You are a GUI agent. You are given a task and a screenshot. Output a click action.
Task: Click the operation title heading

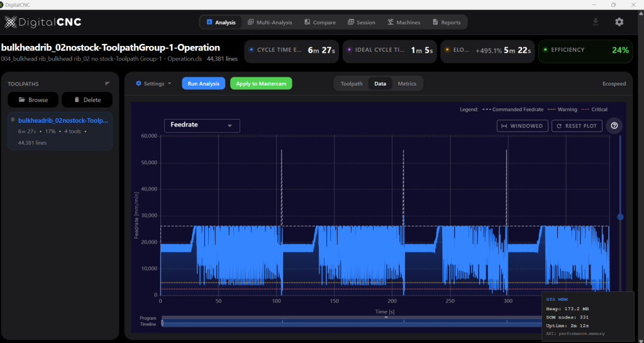[x=111, y=47]
